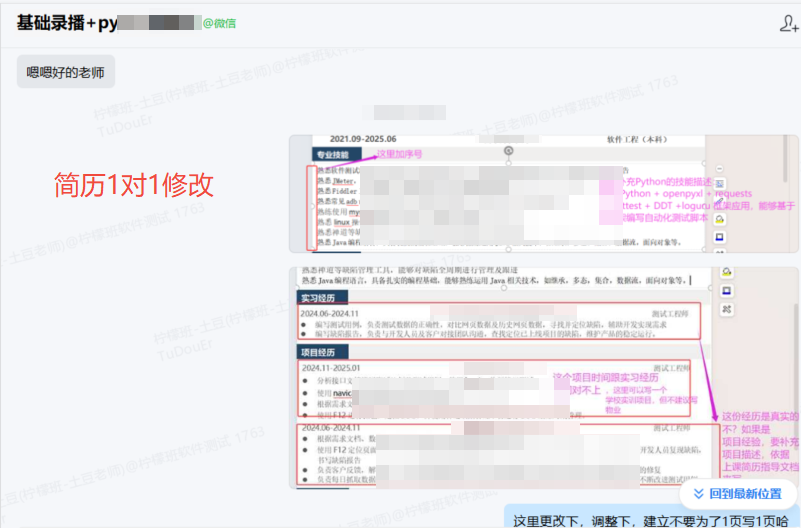The height and width of the screenshot is (528, 801).
Task: Click the circular anchor icon above 专业技能
Action: 509,150
